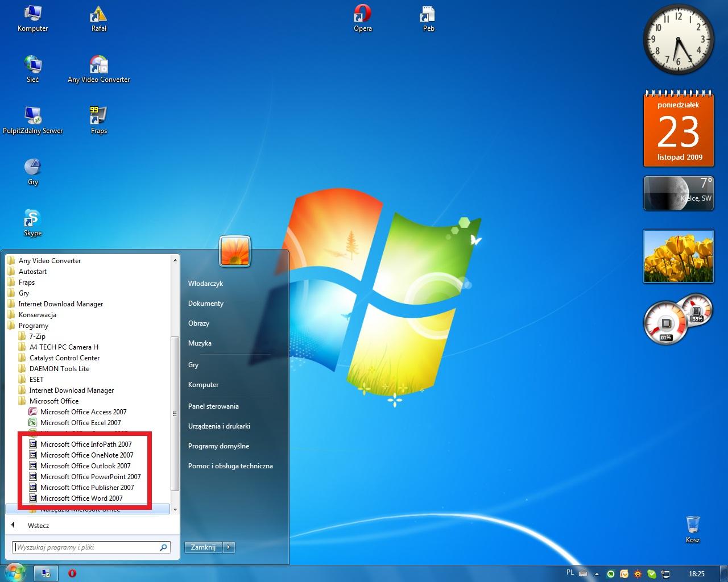Open the Rafał desktop shortcut
This screenshot has height=582, width=728.
99,19
